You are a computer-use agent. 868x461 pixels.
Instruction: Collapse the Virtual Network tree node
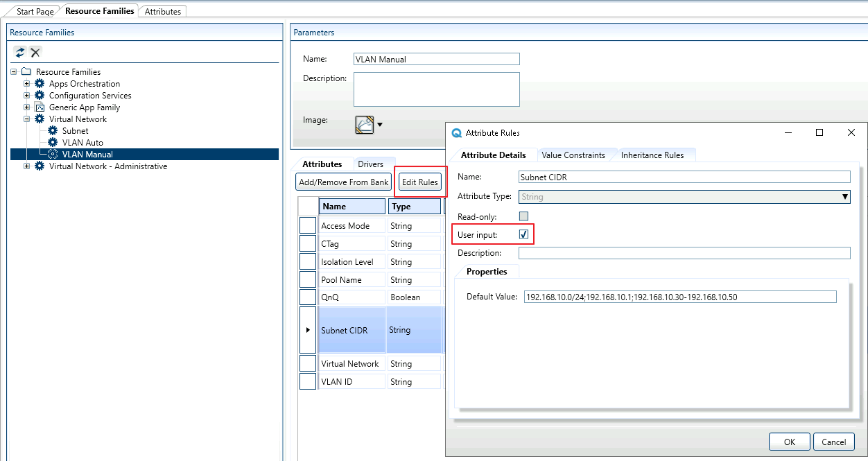[x=27, y=119]
